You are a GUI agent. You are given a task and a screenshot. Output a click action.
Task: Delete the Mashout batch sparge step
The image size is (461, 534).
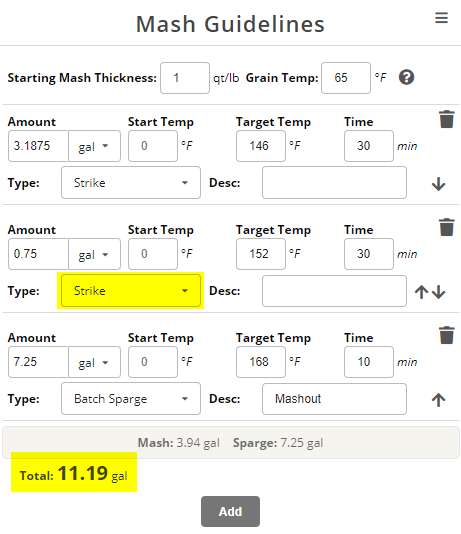(446, 335)
